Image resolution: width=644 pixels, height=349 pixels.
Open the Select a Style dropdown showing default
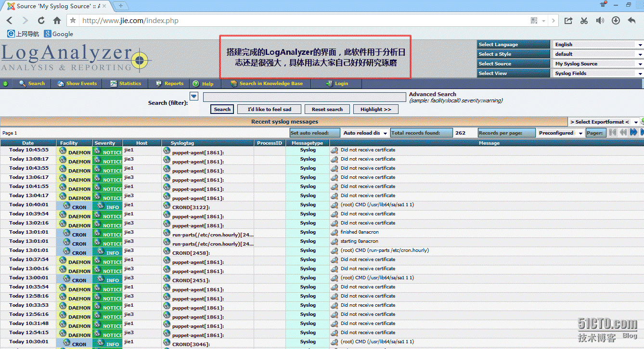pyautogui.click(x=598, y=54)
